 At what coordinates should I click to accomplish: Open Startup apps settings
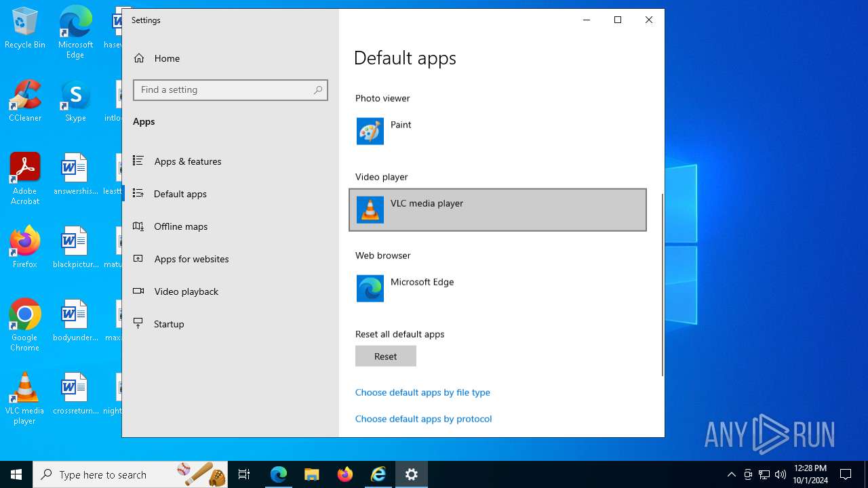(x=169, y=324)
